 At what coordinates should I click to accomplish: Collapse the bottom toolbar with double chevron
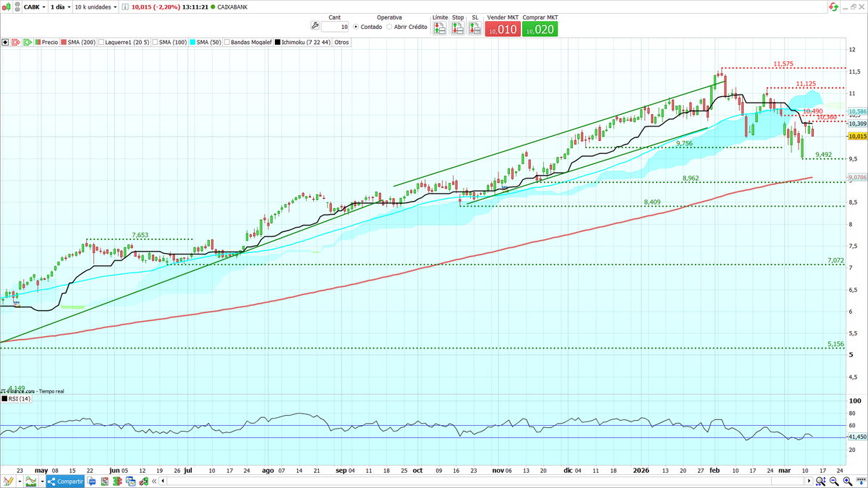tap(153, 481)
